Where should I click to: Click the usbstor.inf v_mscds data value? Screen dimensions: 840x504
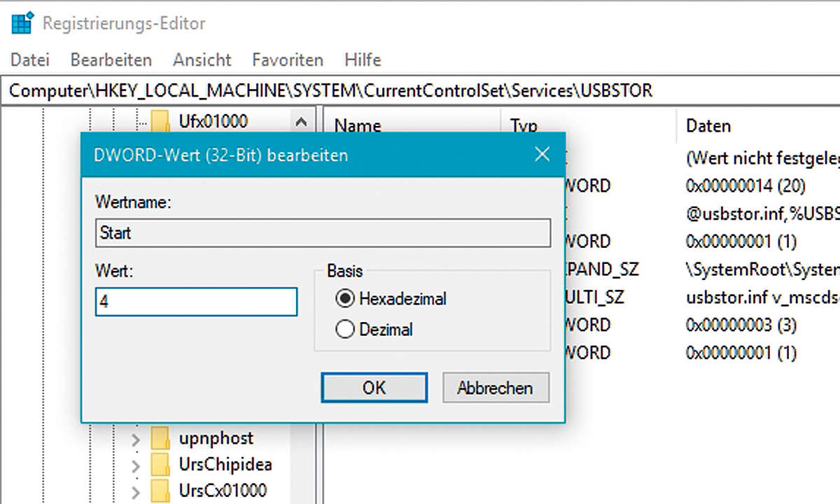(763, 297)
